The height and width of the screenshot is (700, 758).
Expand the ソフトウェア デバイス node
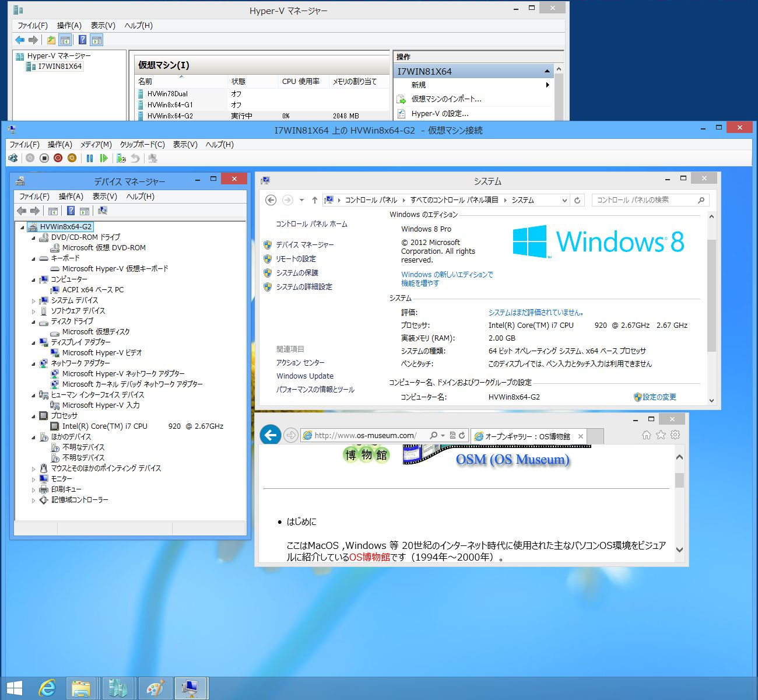(x=33, y=311)
